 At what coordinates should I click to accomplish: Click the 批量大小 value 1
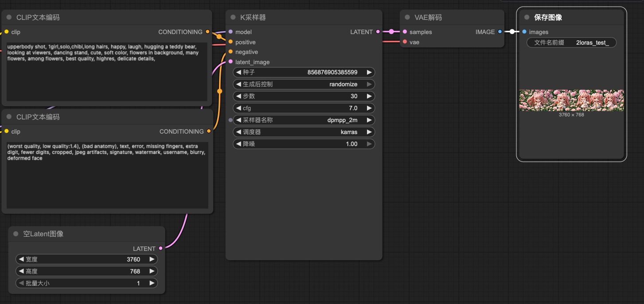click(138, 283)
